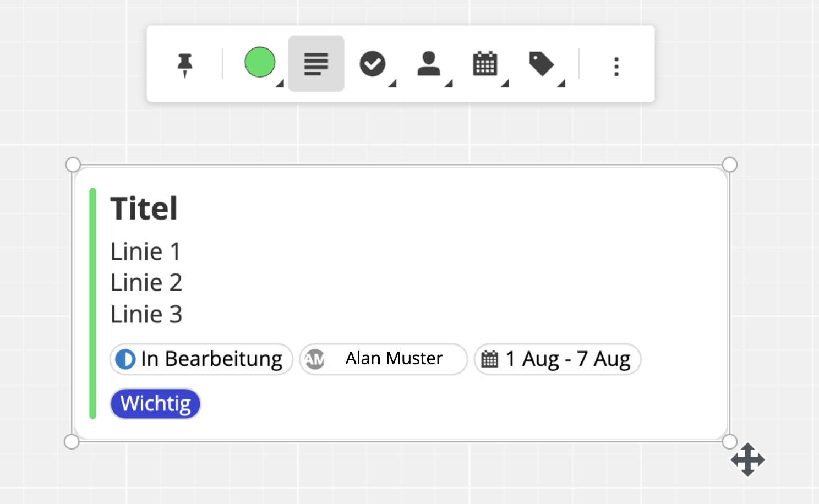Click the Wichtig tag on the card
The image size is (819, 504).
point(155,403)
